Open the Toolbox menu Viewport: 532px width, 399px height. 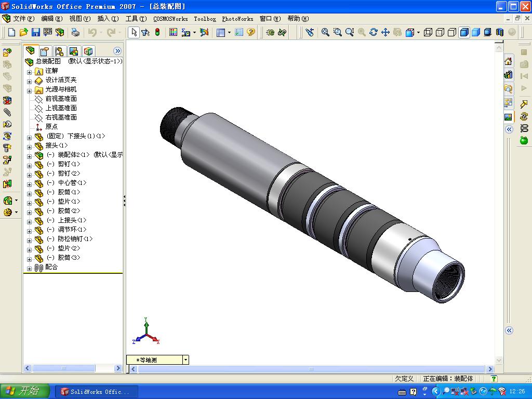[205, 19]
